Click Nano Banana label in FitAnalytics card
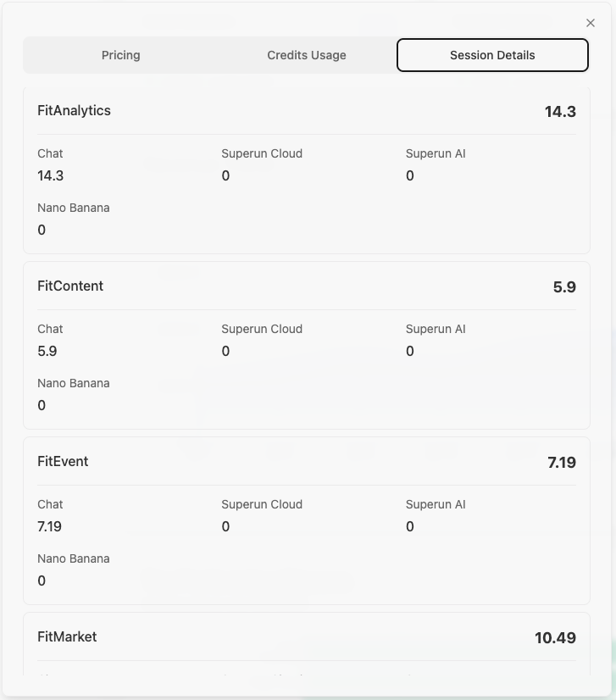Viewport: 616px width, 700px height. (74, 208)
